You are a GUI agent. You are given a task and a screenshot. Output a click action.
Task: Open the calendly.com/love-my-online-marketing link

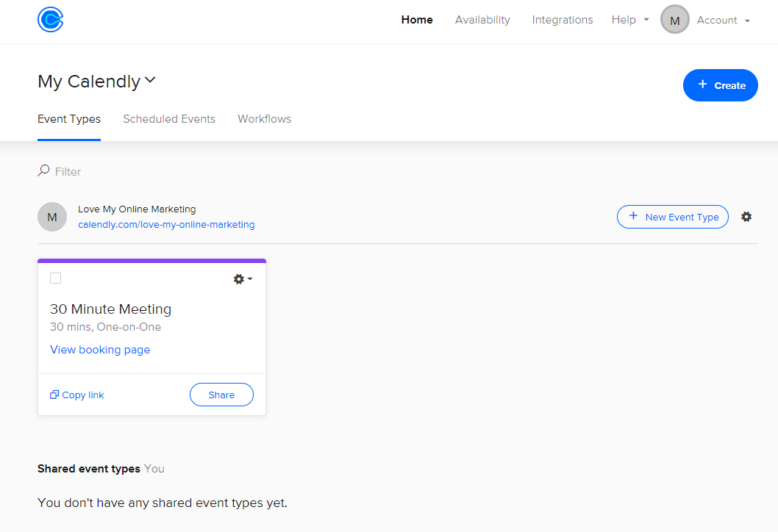[166, 225]
